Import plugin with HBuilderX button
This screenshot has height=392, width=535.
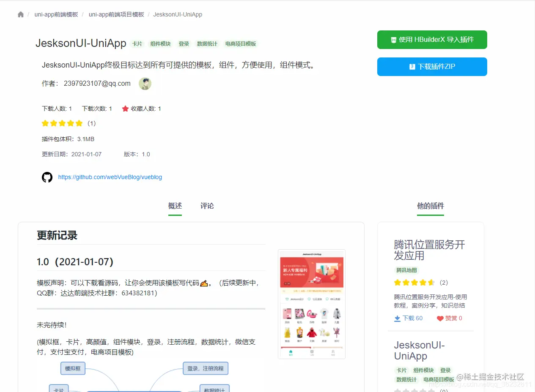pyautogui.click(x=432, y=40)
